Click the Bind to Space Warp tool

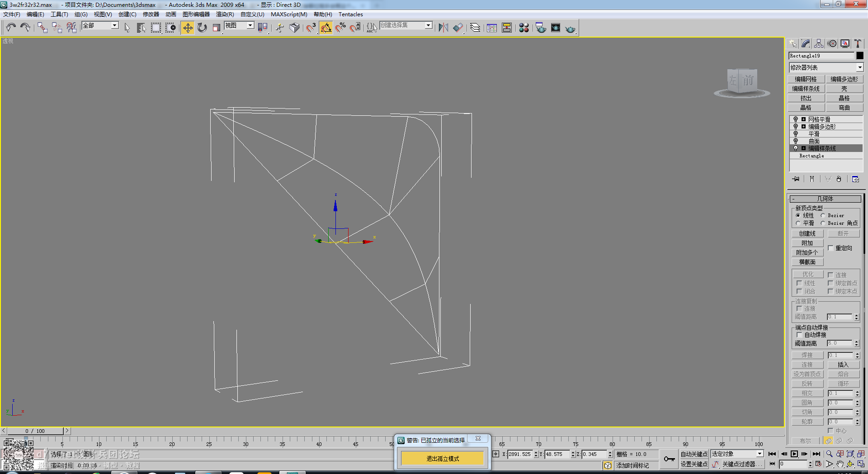tap(71, 28)
